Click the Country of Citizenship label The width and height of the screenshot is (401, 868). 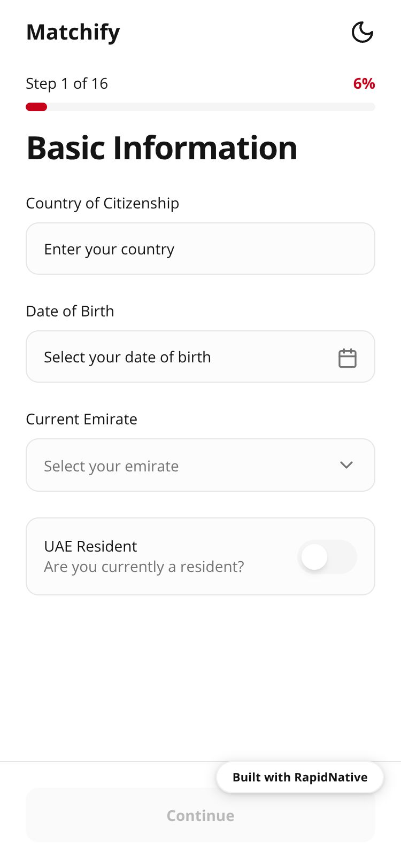click(x=103, y=203)
